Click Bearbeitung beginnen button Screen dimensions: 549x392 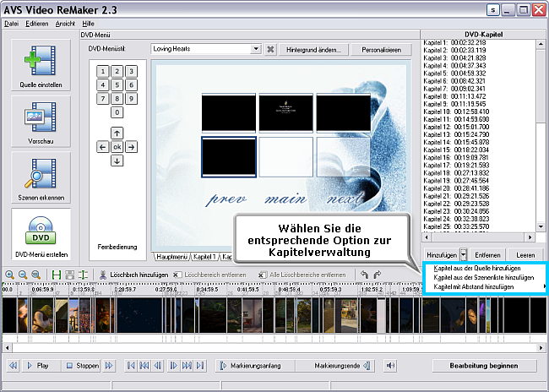pos(484,365)
